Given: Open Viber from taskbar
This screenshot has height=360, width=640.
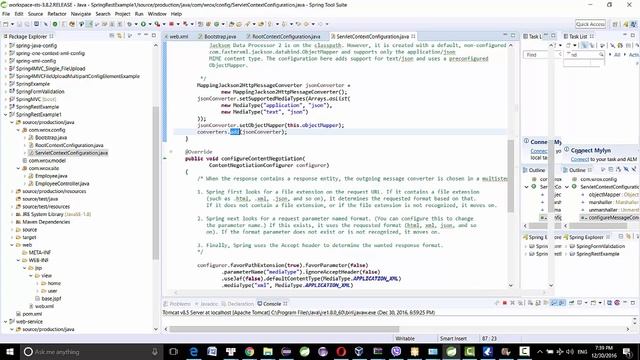Looking at the screenshot, I should [396, 351].
